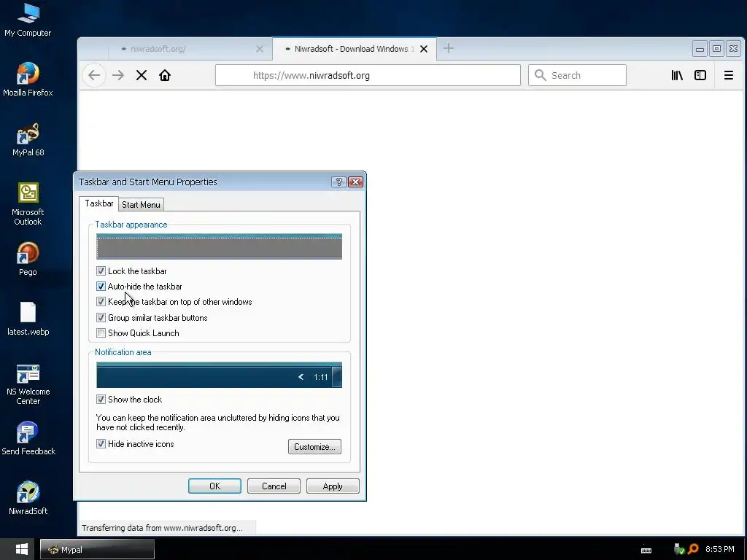Screen dimensions: 747x560
Task: Close Taskbar and Start Menu Properties dialog
Action: point(355,182)
